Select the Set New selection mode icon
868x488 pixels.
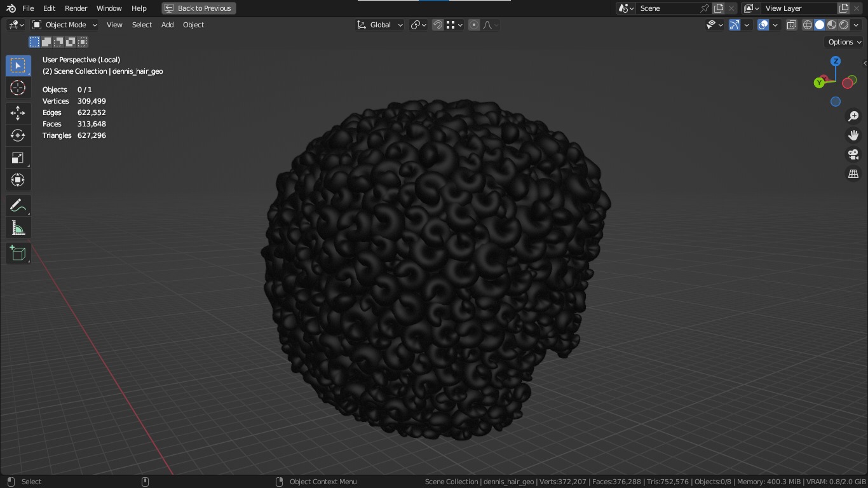click(x=34, y=42)
